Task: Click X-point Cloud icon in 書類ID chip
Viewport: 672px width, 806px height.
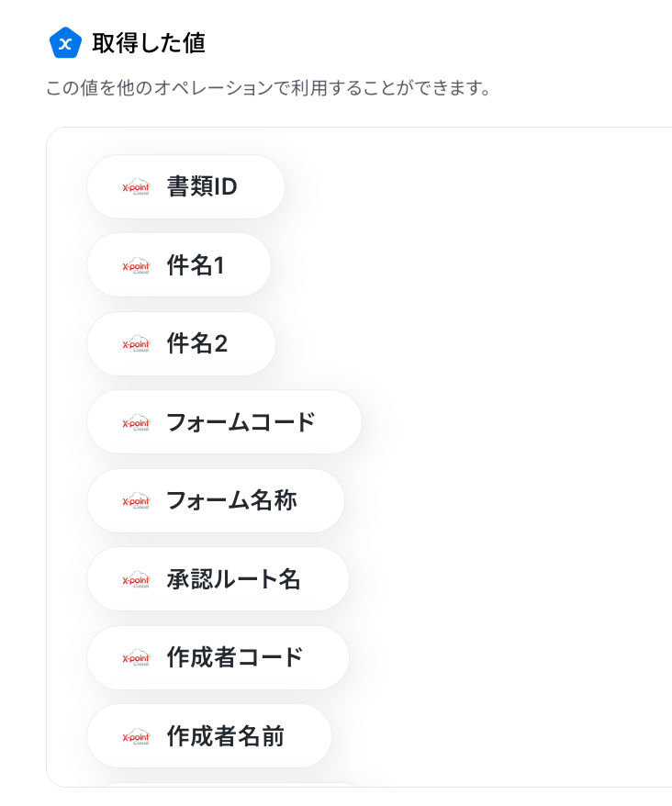Action: point(136,187)
